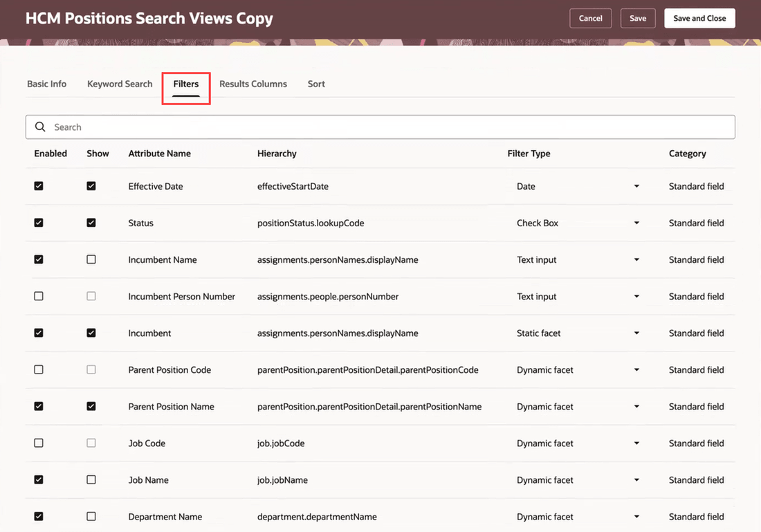Switch to the Basic Info tab
Viewport: 761px width, 532px height.
click(46, 84)
